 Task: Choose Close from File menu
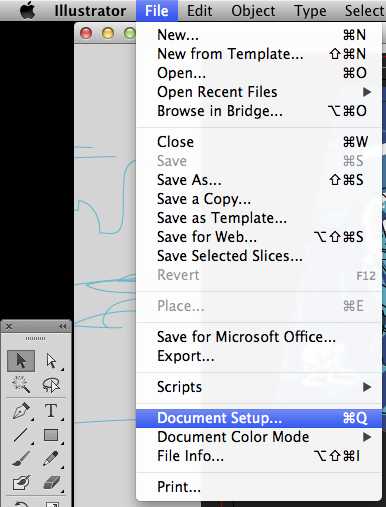point(259,142)
